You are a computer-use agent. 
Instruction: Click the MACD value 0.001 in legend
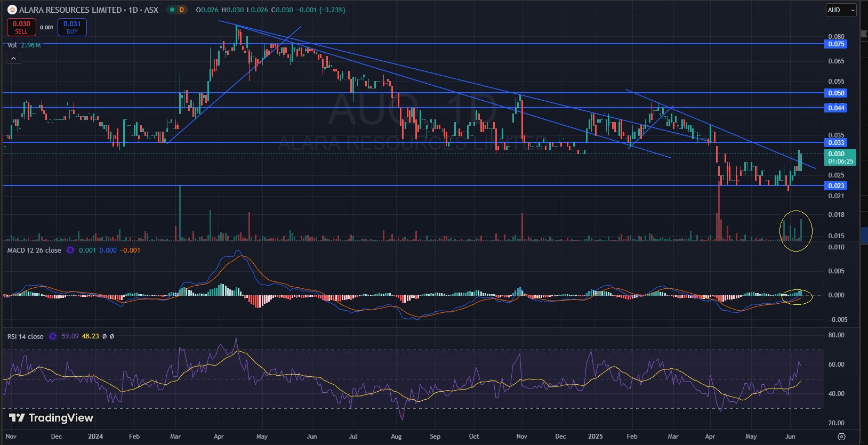tap(87, 250)
